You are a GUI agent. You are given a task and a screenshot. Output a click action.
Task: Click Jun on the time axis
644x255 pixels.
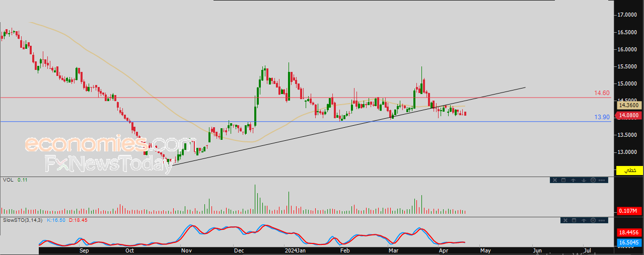(x=537, y=250)
